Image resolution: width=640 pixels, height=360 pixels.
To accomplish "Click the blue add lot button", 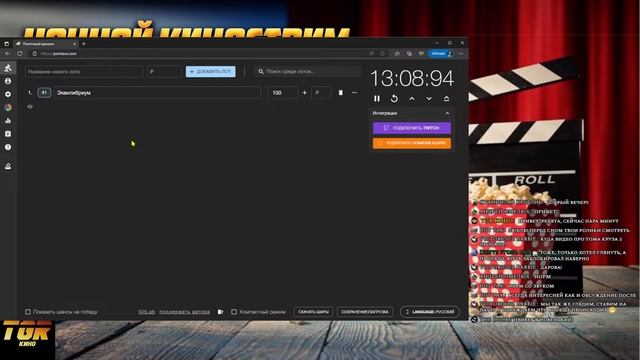I will coord(211,71).
